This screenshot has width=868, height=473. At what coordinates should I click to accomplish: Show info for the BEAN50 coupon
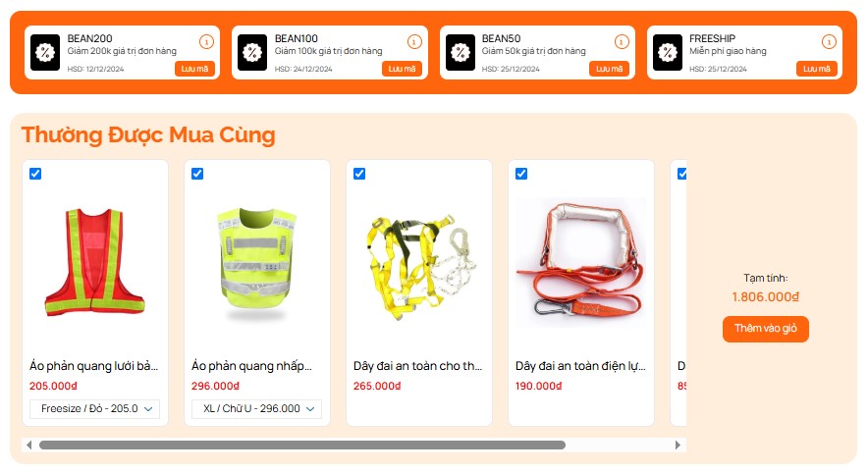(622, 41)
